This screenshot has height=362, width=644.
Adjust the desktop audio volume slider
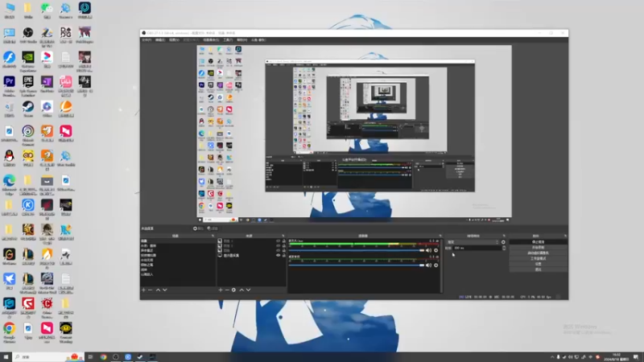(357, 250)
